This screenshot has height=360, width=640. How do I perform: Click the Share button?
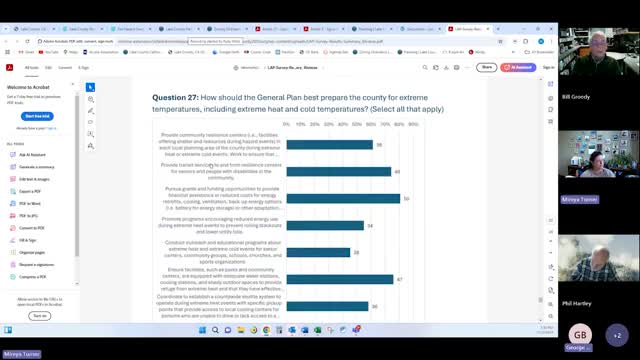(x=487, y=67)
